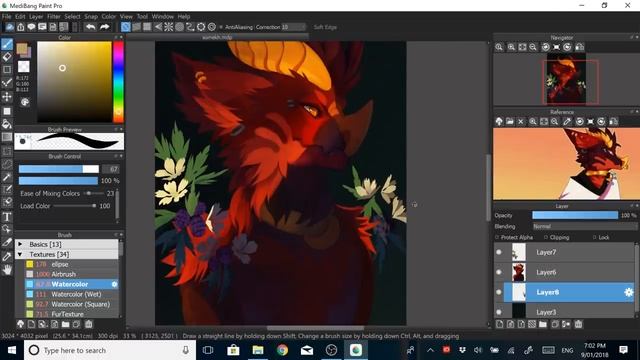Screen dimensions: 640x360
Task: Click the rainbow hue strip
Action: click(118, 82)
